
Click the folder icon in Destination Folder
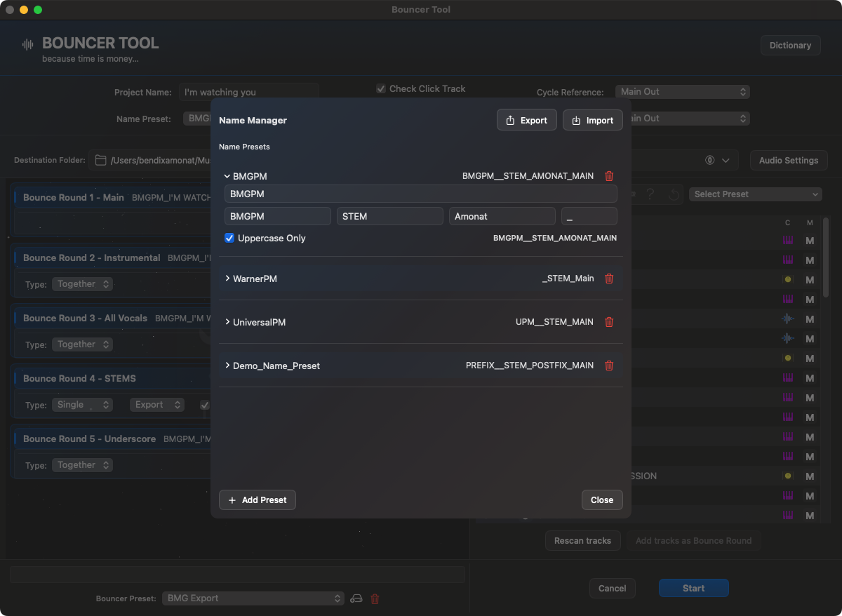pyautogui.click(x=100, y=161)
